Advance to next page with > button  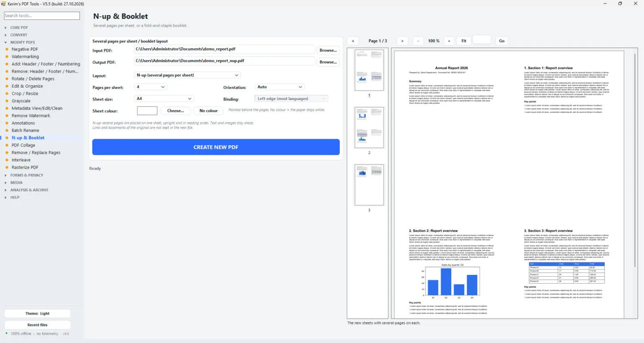point(402,41)
